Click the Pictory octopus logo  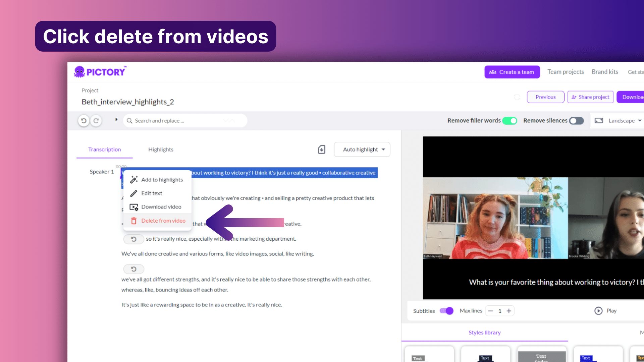pyautogui.click(x=79, y=71)
